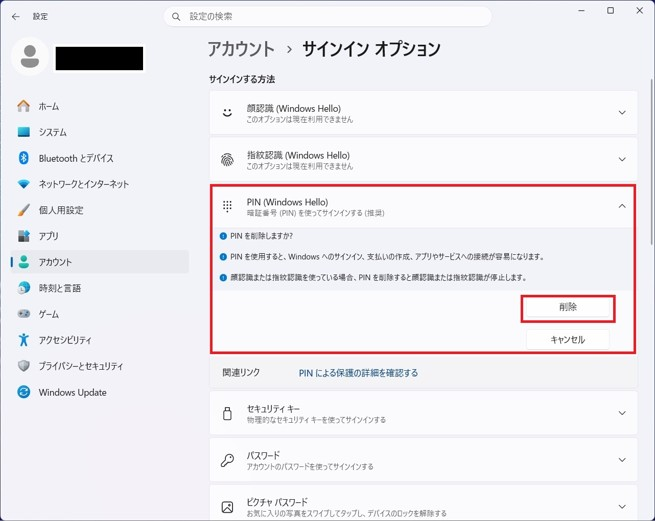Open アプリ settings page
Image resolution: width=655 pixels, height=521 pixels.
tap(99, 236)
